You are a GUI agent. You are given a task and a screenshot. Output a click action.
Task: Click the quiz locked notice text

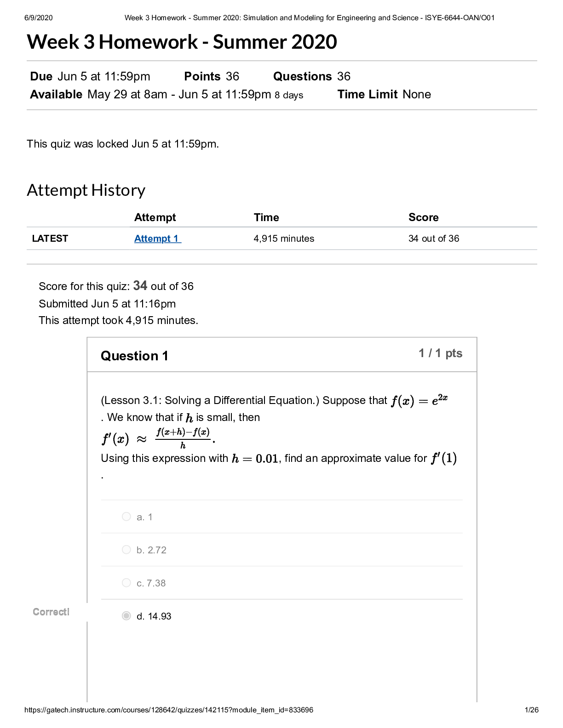click(x=123, y=144)
